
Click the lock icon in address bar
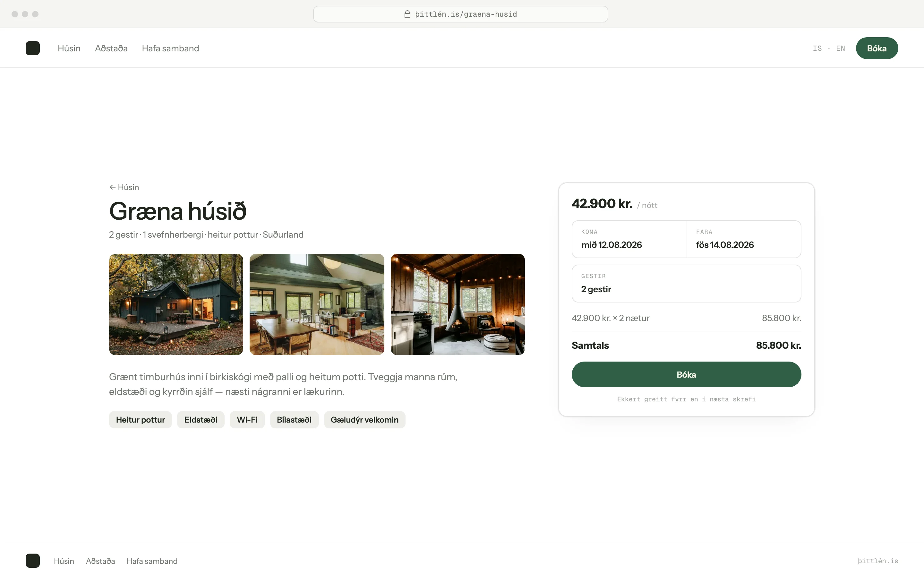[407, 14]
